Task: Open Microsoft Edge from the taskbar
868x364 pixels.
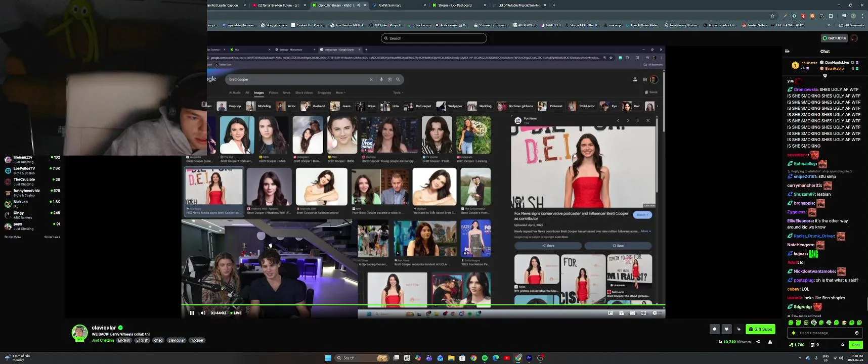Action: (496, 358)
